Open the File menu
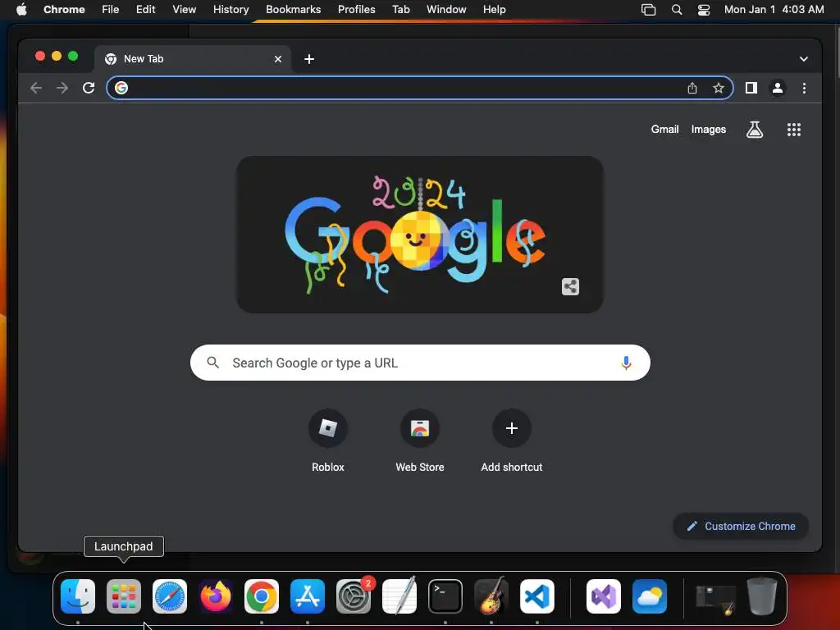The image size is (840, 630). point(111,10)
